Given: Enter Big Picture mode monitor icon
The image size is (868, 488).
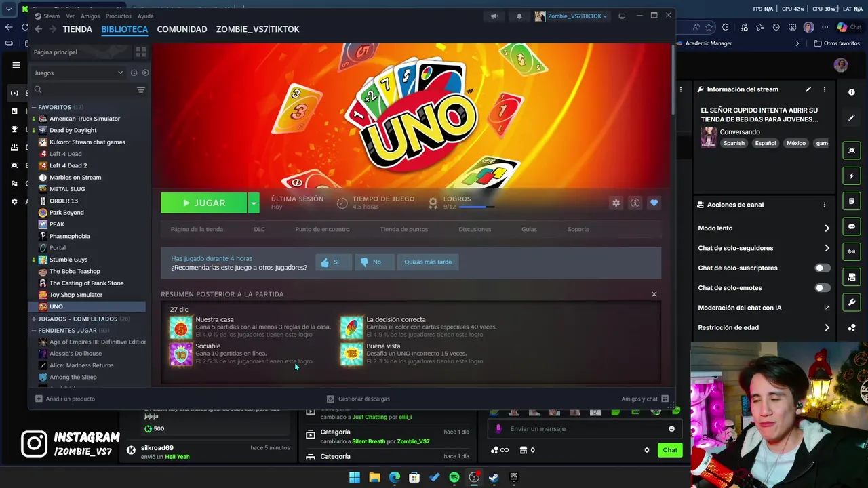Looking at the screenshot, I should point(622,16).
